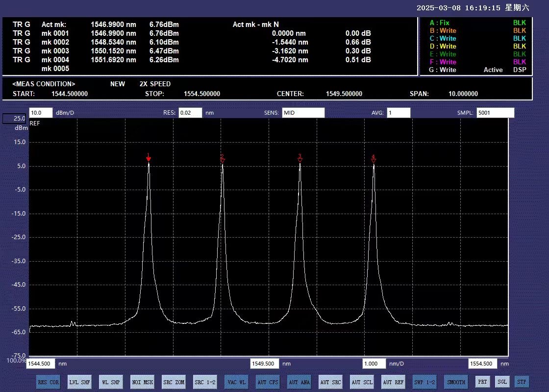Click the mk 0005 marker row label

click(55, 69)
